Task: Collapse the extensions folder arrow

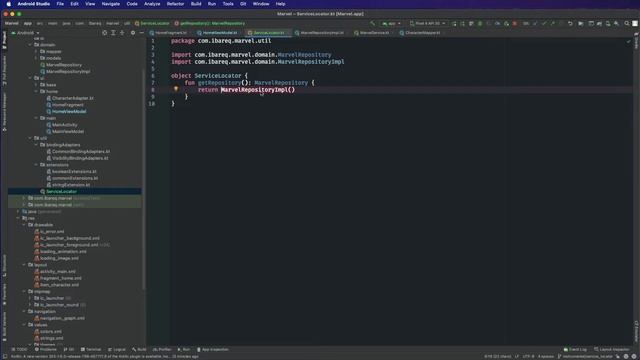Action: pyautogui.click(x=36, y=165)
